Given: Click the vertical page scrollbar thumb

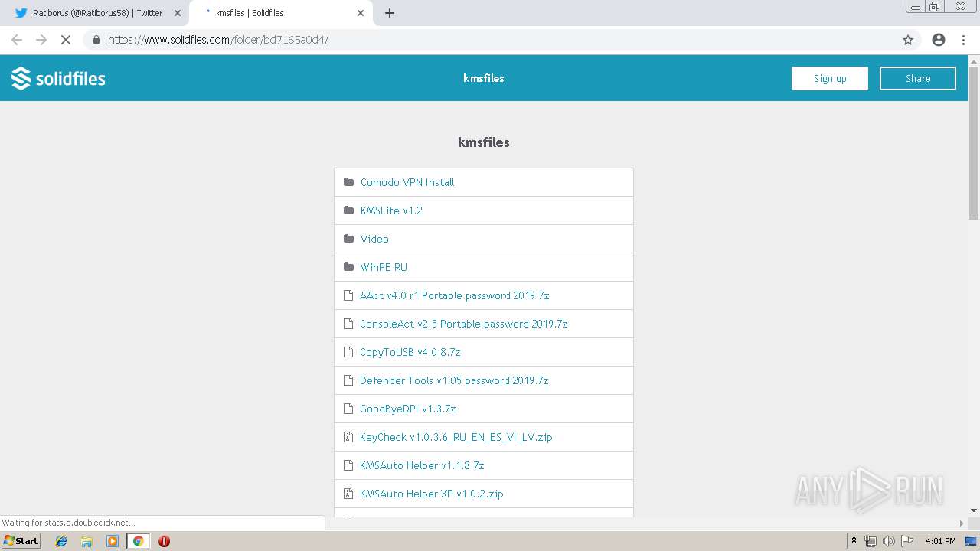Looking at the screenshot, I should click(x=974, y=143).
